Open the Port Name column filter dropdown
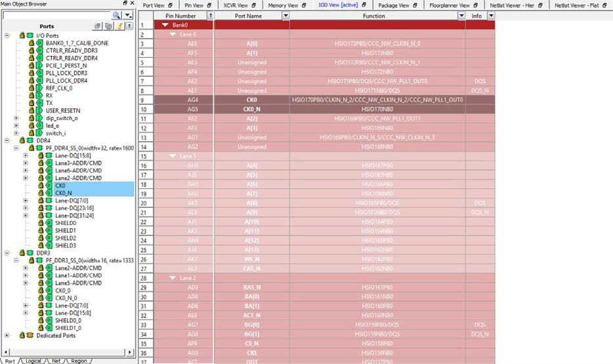Image resolution: width=613 pixels, height=364 pixels. [x=285, y=16]
